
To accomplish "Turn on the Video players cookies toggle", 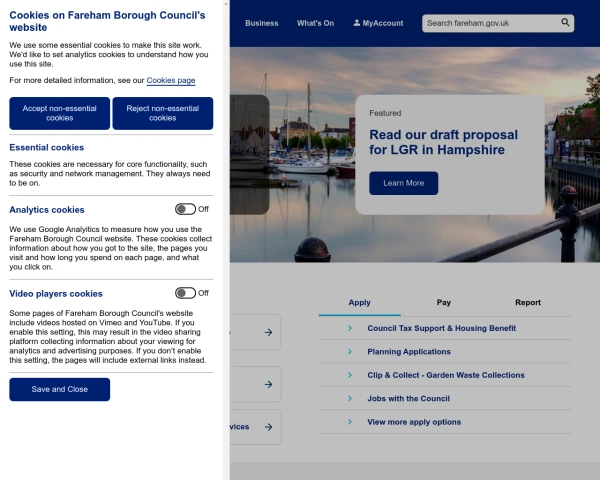I will 185,293.
